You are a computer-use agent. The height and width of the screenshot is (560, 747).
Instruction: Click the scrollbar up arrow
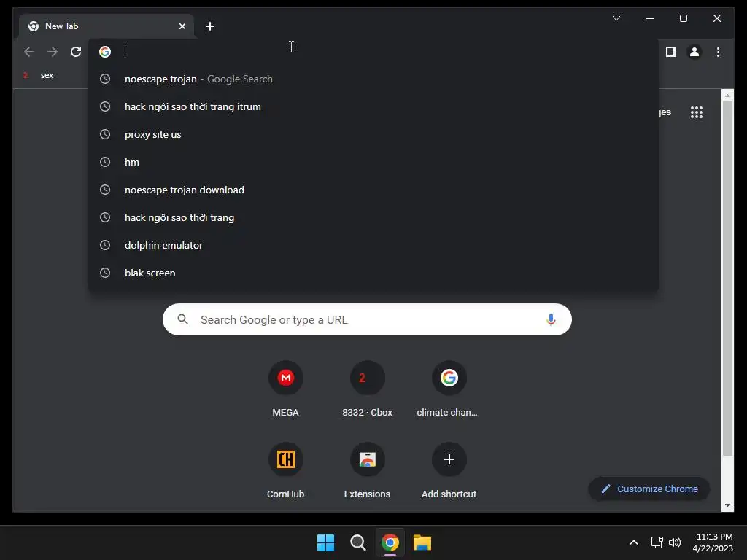point(727,96)
